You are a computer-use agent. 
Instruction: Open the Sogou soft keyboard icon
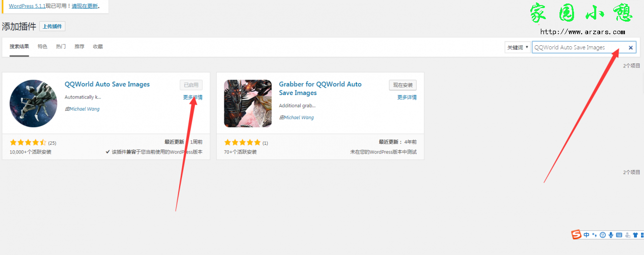[619, 235]
